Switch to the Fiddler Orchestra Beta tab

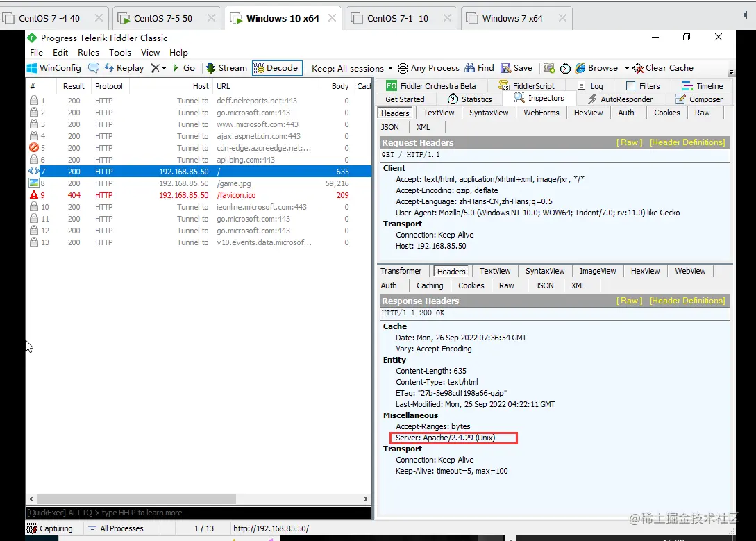coord(431,86)
